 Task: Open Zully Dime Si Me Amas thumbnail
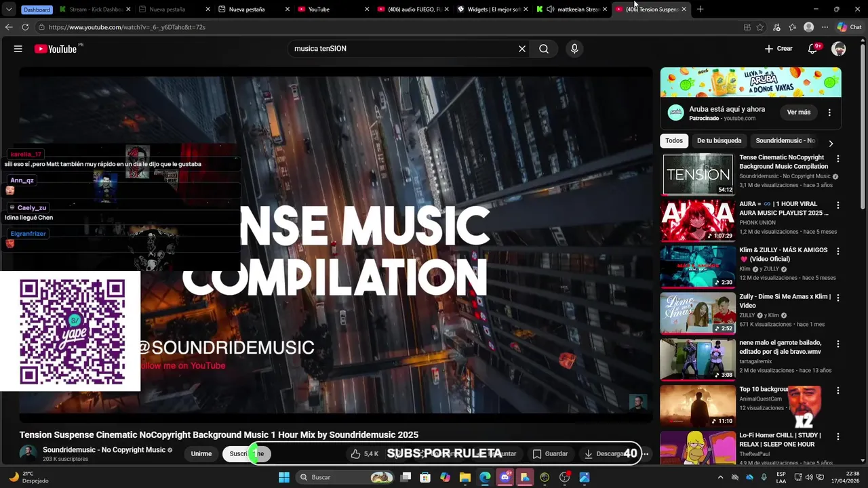pyautogui.click(x=698, y=313)
